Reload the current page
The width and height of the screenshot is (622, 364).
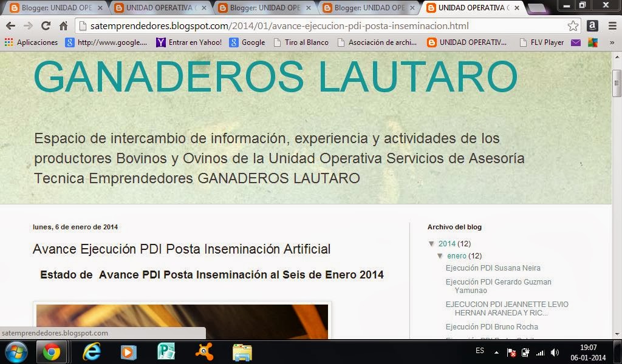pos(46,25)
